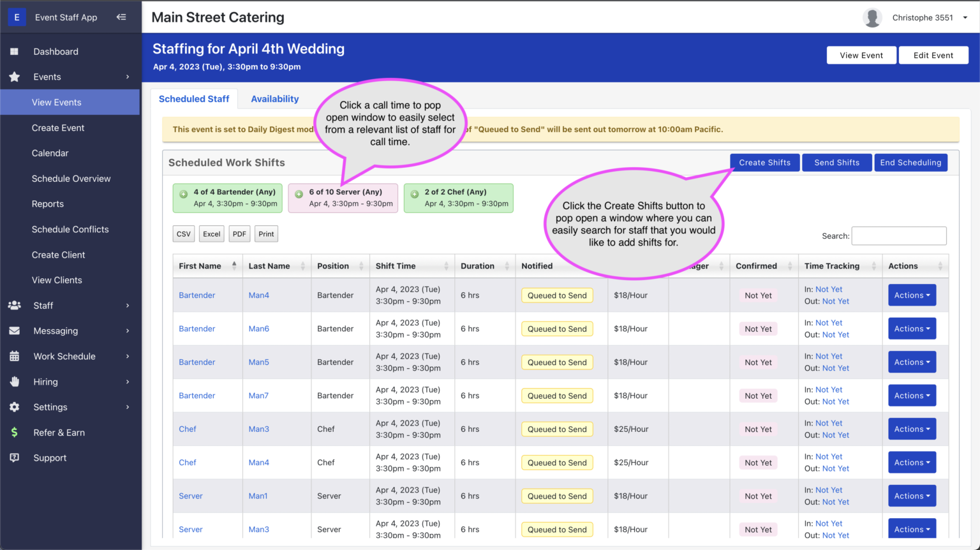Click the Events star icon
The height and width of the screenshot is (550, 980).
point(15,77)
